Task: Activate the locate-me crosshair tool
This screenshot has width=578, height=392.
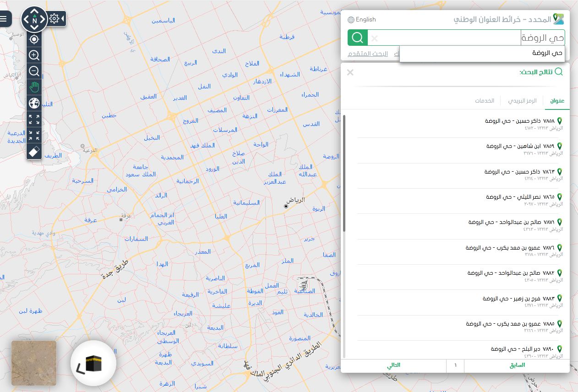Action: (33, 40)
